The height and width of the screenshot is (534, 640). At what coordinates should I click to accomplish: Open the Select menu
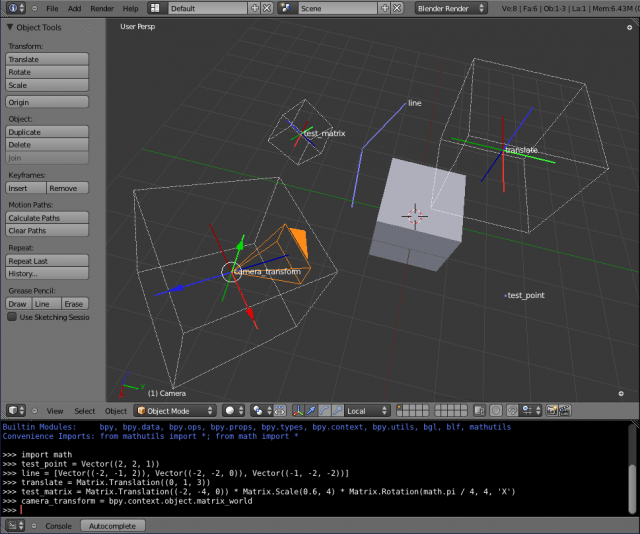pos(84,411)
